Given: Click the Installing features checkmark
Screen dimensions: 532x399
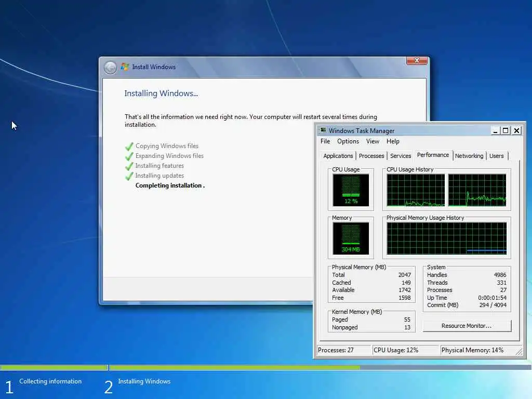Looking at the screenshot, I should (x=129, y=166).
